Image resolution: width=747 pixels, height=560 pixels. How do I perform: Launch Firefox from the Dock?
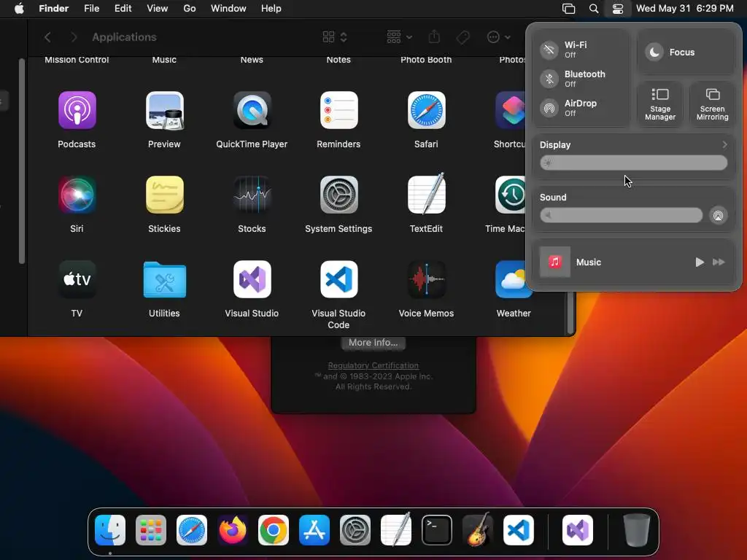pyautogui.click(x=233, y=530)
